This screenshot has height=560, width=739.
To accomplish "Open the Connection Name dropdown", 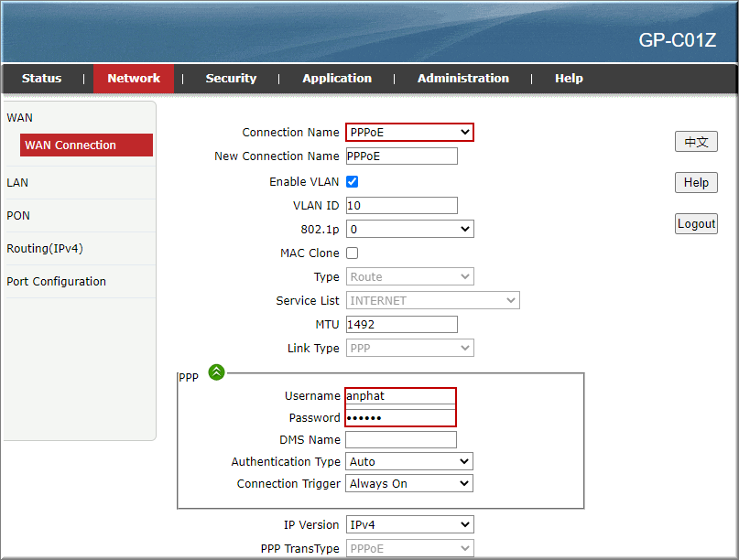I will click(x=409, y=132).
